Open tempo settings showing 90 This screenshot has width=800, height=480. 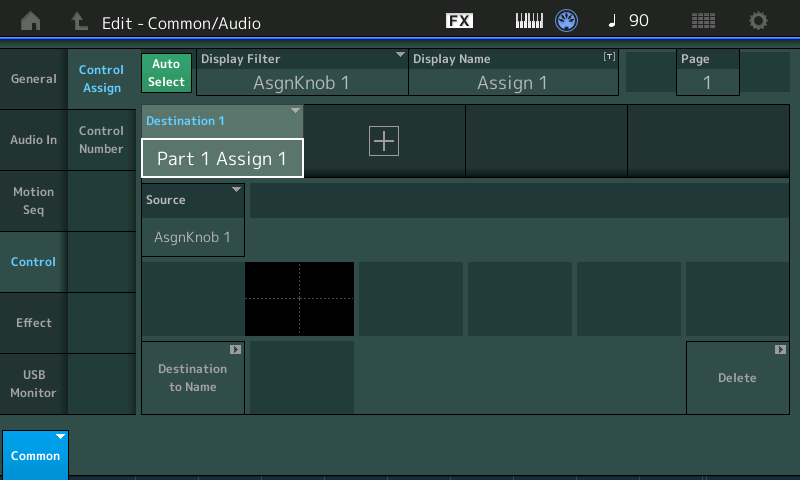(629, 21)
